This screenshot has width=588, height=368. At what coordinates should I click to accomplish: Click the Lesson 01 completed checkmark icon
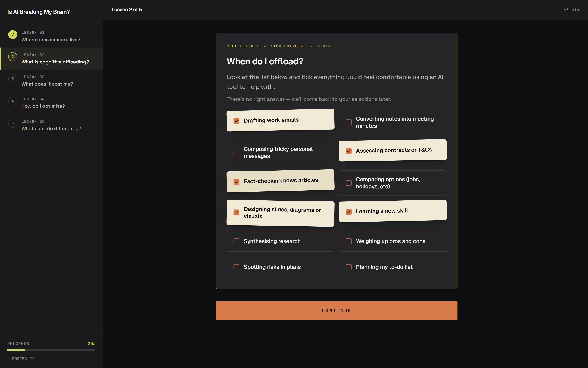click(13, 35)
